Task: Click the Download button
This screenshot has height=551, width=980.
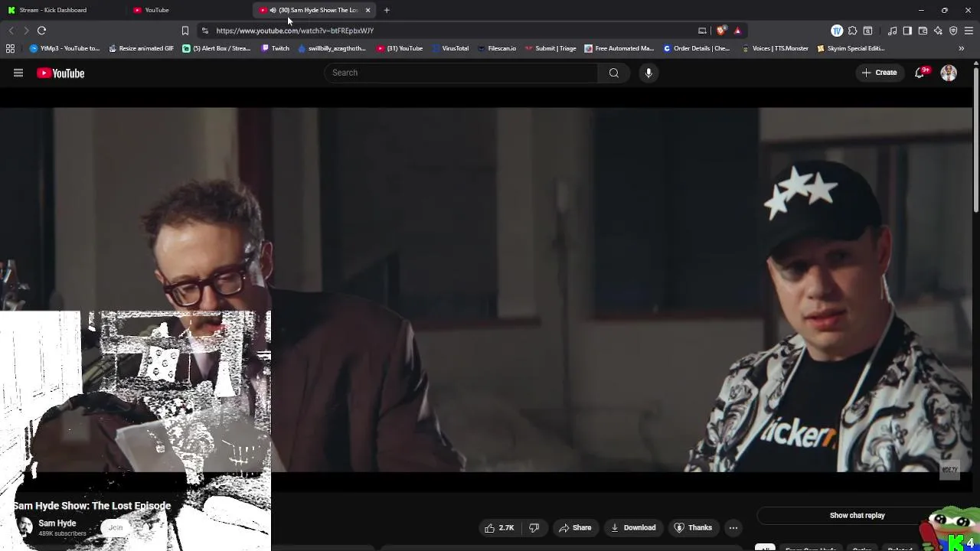Action: tap(633, 527)
